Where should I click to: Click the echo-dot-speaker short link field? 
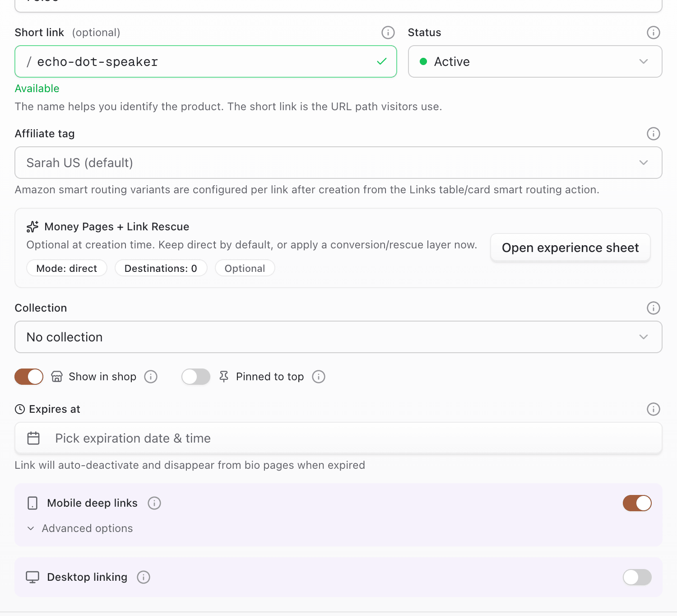pyautogui.click(x=206, y=61)
